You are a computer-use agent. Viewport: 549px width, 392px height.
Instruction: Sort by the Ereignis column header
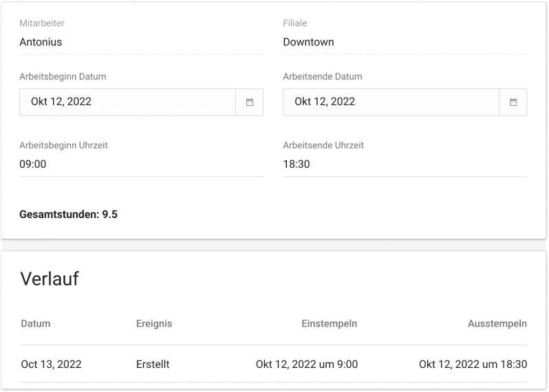coord(154,324)
